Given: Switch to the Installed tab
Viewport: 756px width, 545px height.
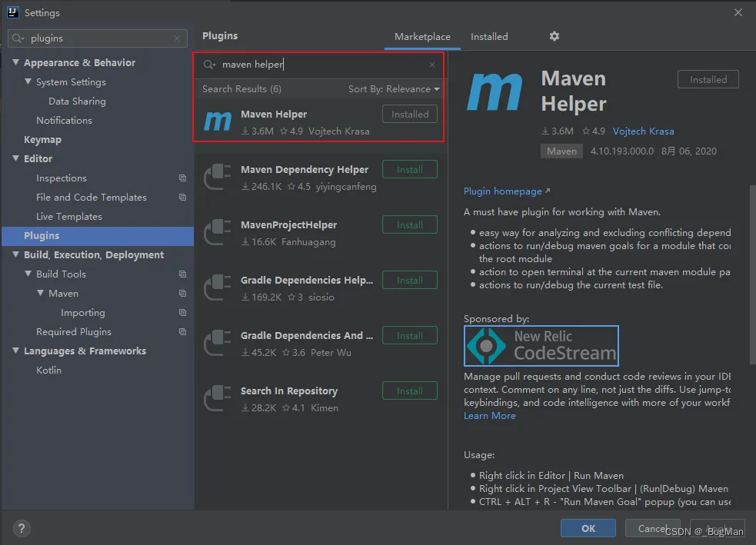Looking at the screenshot, I should click(489, 37).
